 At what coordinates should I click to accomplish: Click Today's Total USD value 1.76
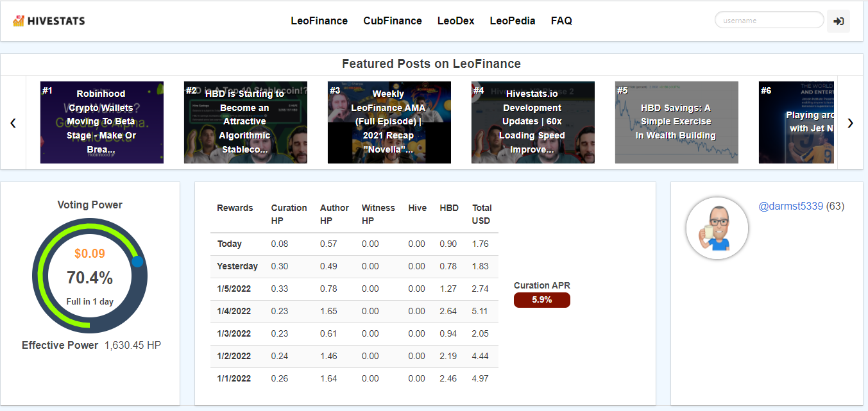(481, 244)
